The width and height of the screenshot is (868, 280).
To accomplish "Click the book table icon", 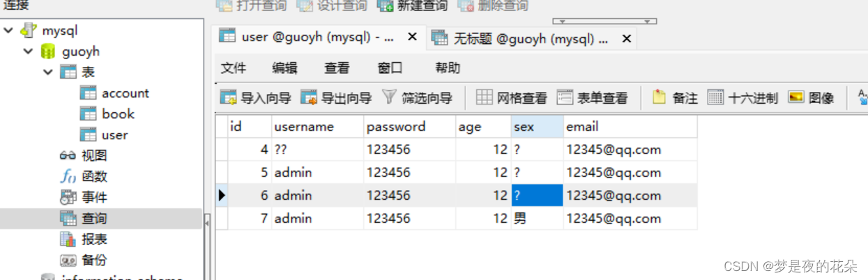I will 88,114.
